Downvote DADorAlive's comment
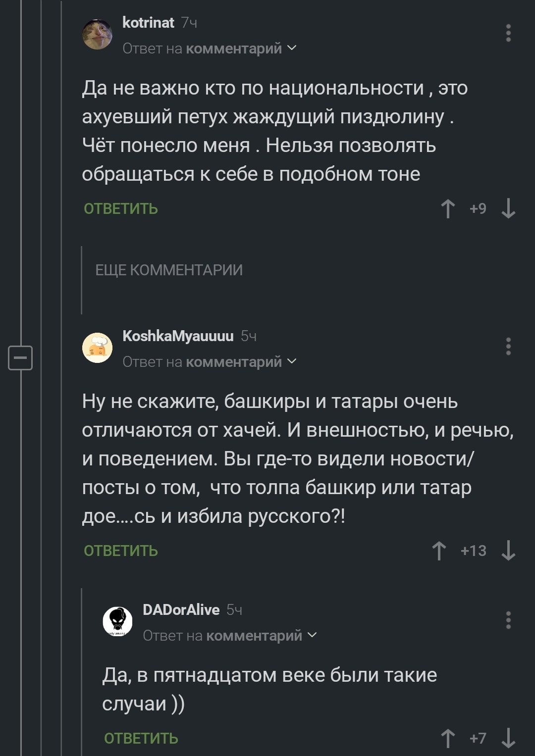This screenshot has height=756, width=535. click(x=508, y=738)
